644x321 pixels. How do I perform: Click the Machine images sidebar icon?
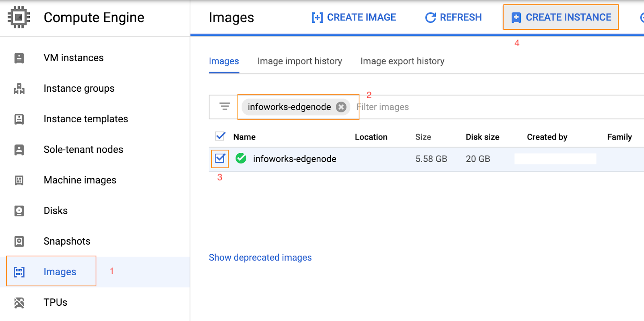point(19,180)
